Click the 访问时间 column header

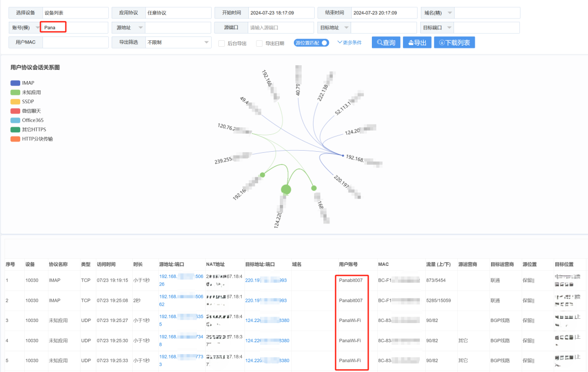tap(106, 264)
